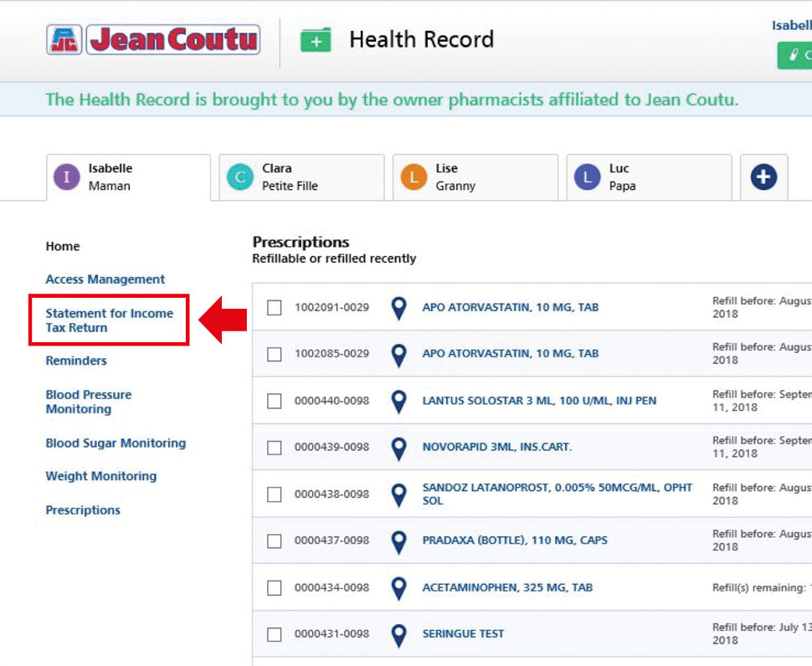Screen dimensions: 812x666
Task: Click location pin beside Acetaminophen
Action: tap(398, 589)
